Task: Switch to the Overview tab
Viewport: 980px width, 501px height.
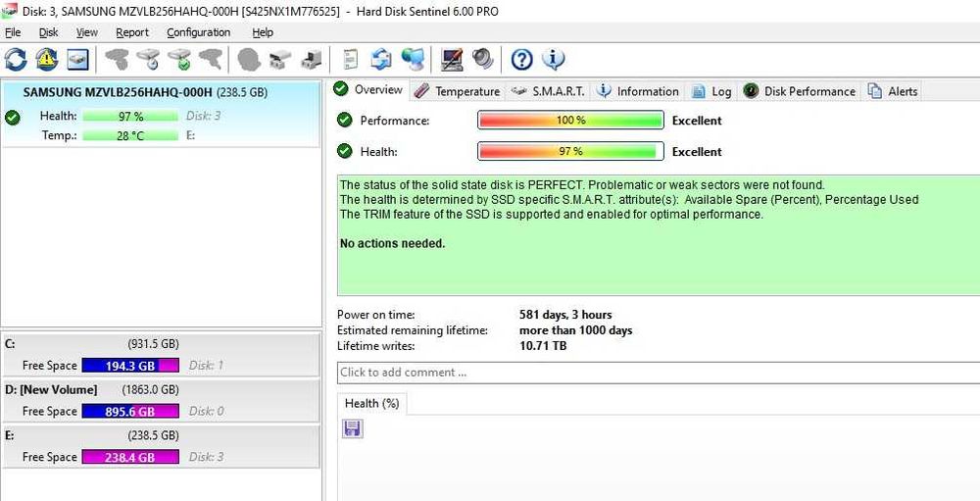Action: [x=368, y=89]
